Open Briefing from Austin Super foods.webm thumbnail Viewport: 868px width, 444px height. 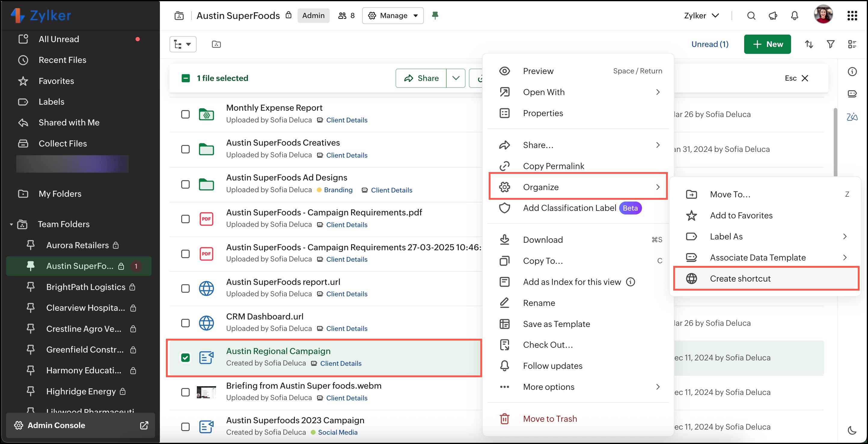pos(206,392)
